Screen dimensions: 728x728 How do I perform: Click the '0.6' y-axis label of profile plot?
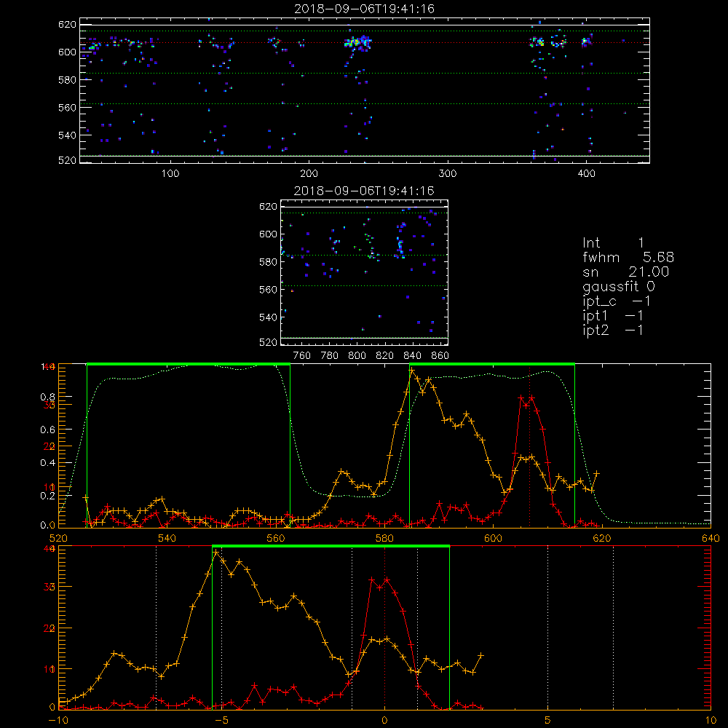[48, 430]
